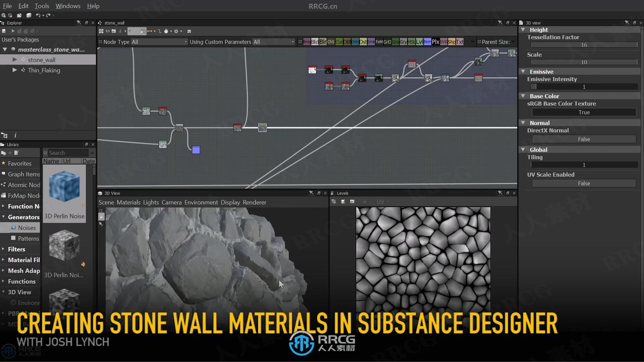Add a Curve node via the Cur icon
This screenshot has height=362, width=644.
[339, 42]
